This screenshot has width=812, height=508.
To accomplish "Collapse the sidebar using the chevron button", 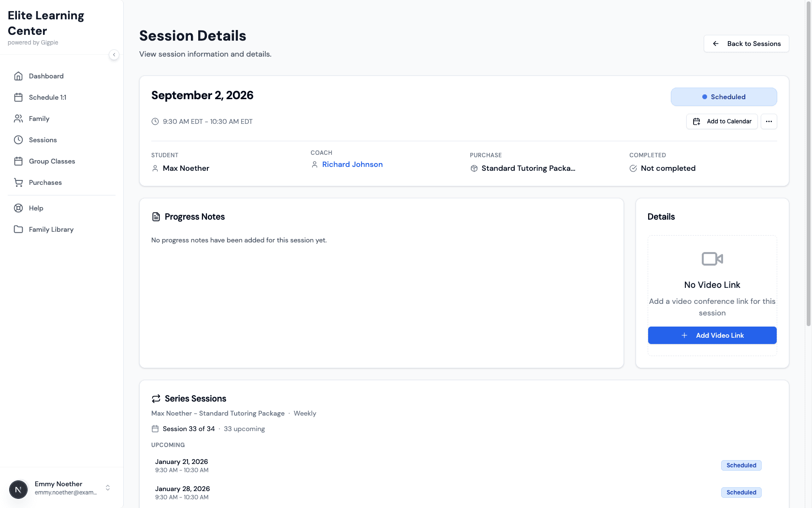I will [114, 55].
